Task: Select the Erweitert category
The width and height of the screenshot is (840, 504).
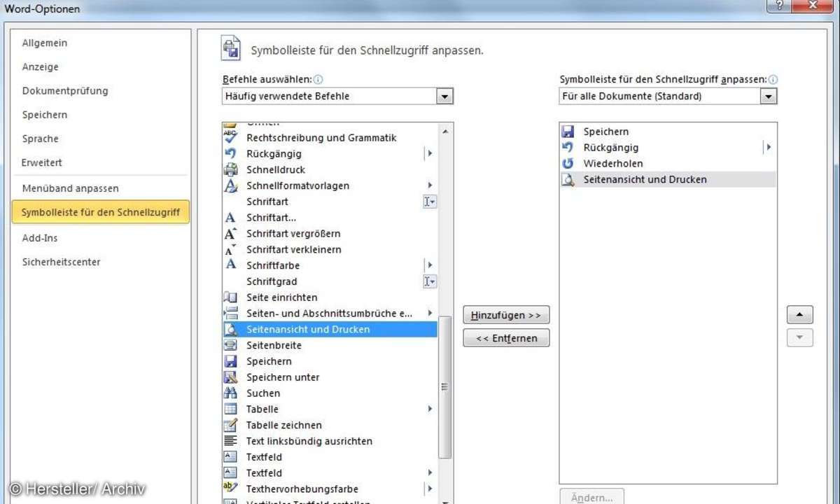Action: click(42, 162)
